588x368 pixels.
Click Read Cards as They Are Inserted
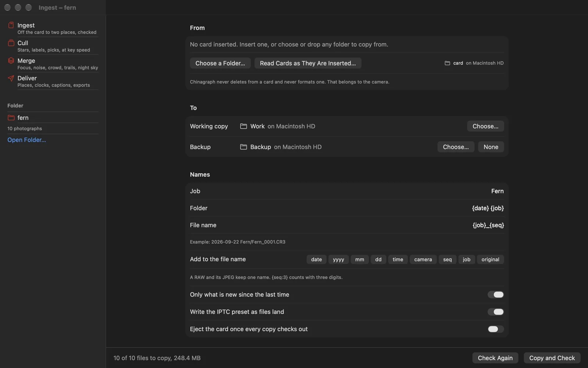click(x=308, y=63)
